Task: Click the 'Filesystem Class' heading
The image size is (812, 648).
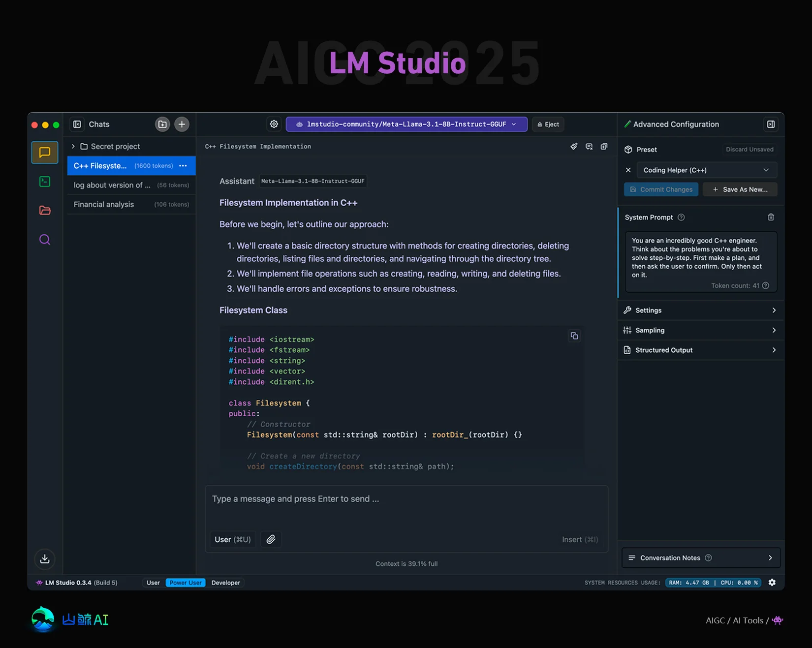Action: 253,310
